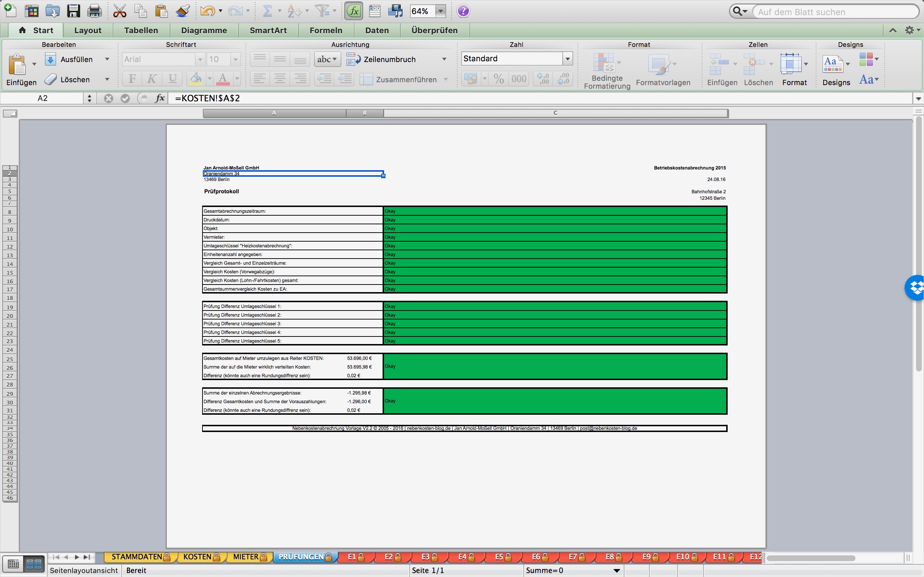
Task: Click the Print icon
Action: pos(94,11)
